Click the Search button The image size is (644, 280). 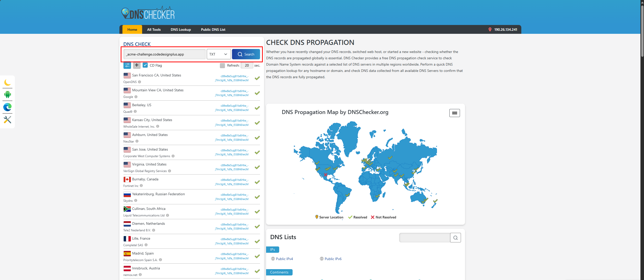[246, 54]
